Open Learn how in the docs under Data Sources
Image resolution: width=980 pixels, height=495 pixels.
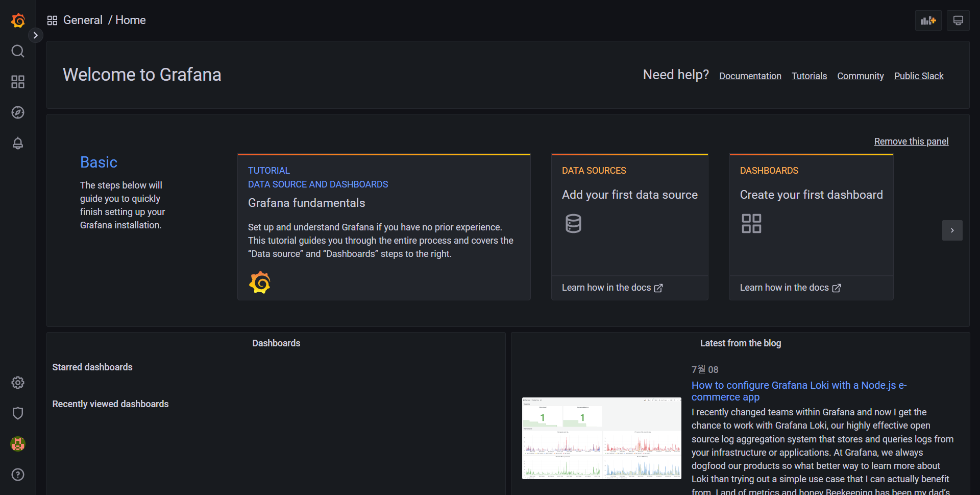coord(612,288)
